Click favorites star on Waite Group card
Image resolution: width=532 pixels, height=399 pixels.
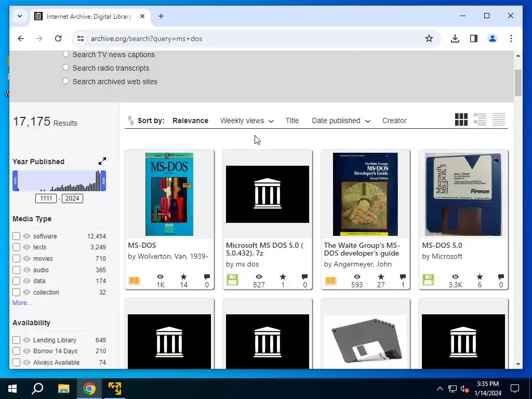[381, 277]
